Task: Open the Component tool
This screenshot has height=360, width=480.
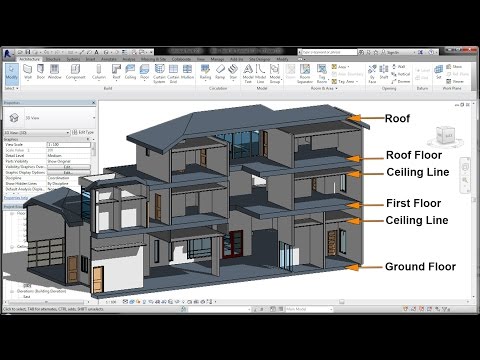Action: (75, 72)
